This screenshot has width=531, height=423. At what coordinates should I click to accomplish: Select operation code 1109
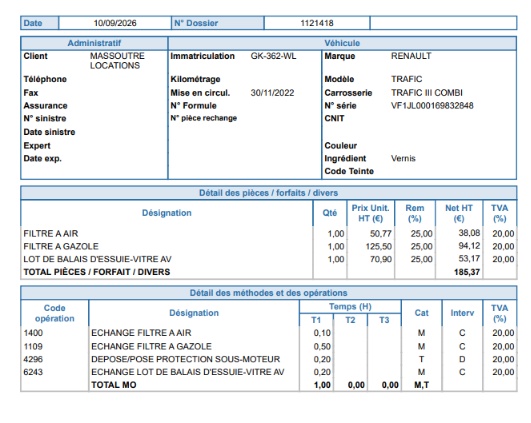click(x=33, y=346)
